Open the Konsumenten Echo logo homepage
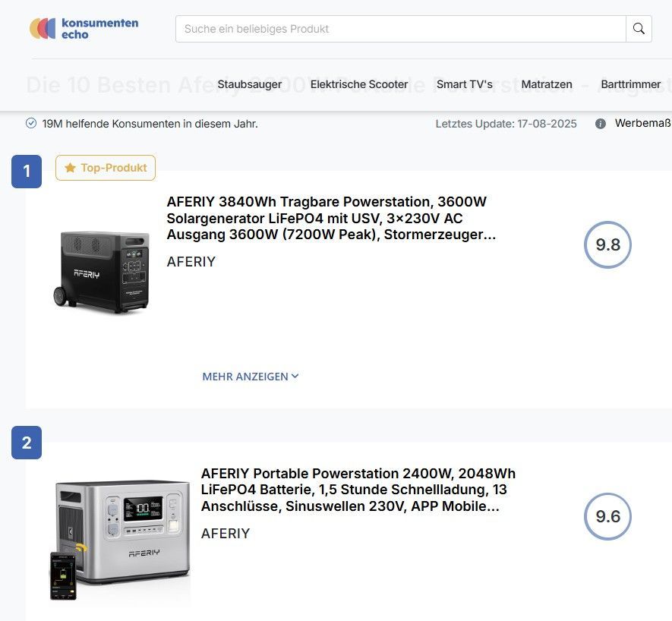The image size is (672, 621). pyautogui.click(x=84, y=29)
